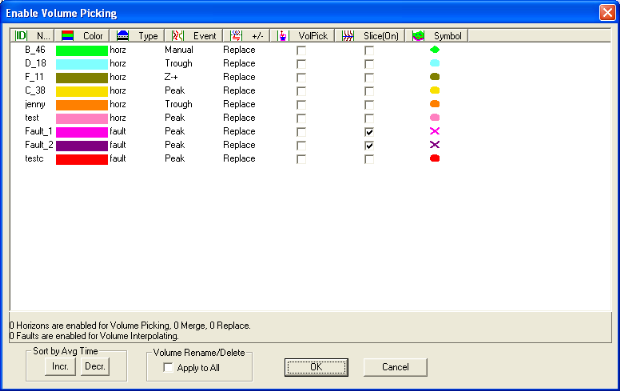Image resolution: width=620 pixels, height=391 pixels.
Task: Click the Manual event for B_46
Action: click(x=179, y=50)
